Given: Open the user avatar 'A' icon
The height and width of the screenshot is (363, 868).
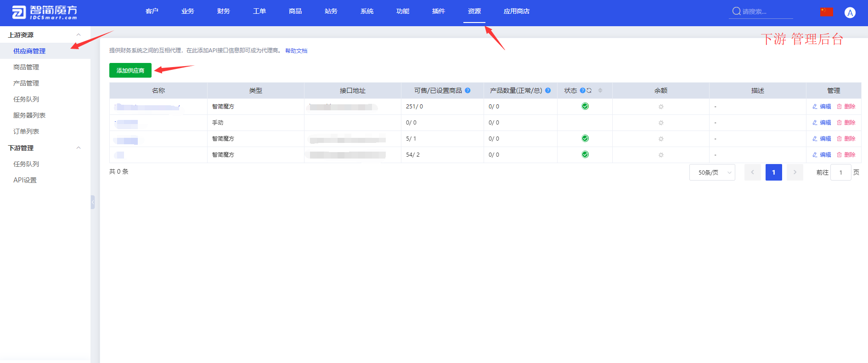Looking at the screenshot, I should pos(850,13).
